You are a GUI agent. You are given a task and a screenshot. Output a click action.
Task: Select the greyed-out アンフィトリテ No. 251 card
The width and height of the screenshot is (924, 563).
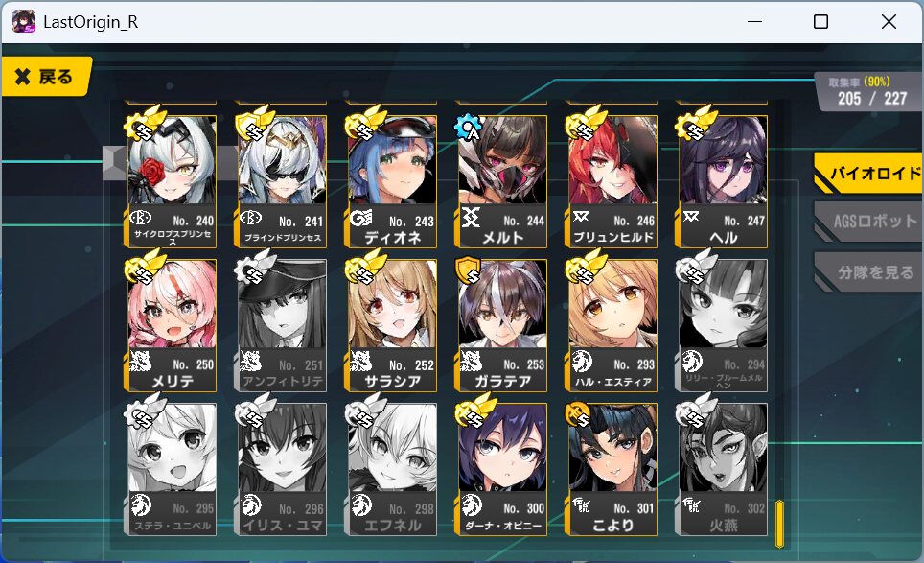click(x=282, y=325)
